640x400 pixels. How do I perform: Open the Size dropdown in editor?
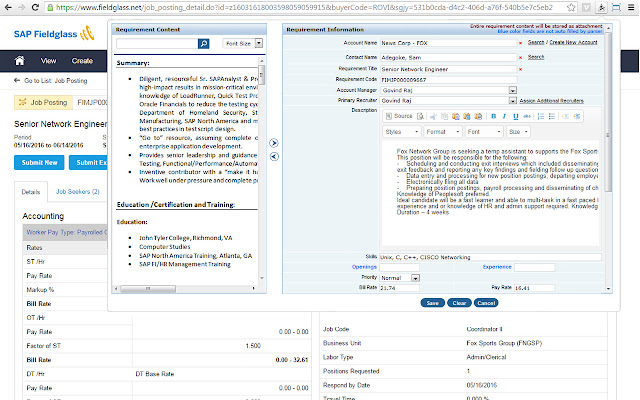pos(518,132)
